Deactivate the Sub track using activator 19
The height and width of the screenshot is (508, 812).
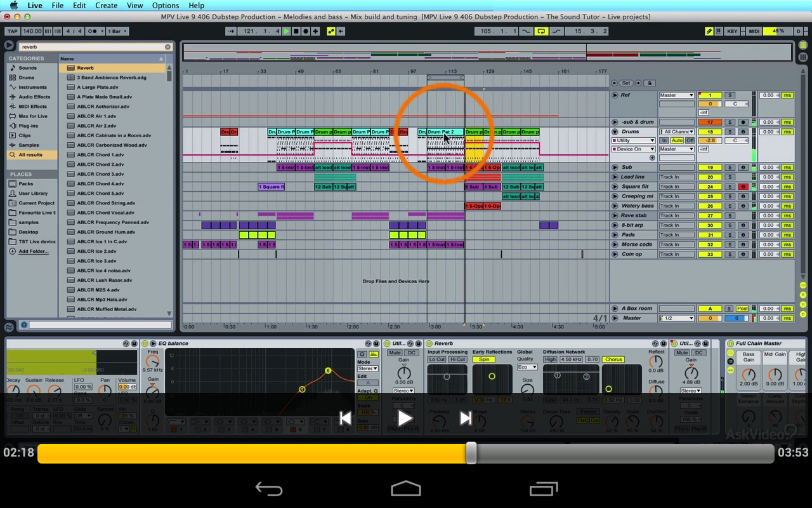(x=710, y=168)
